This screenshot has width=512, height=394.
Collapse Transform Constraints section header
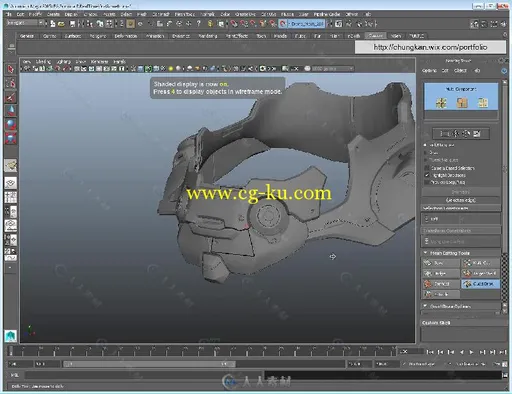coord(461,231)
